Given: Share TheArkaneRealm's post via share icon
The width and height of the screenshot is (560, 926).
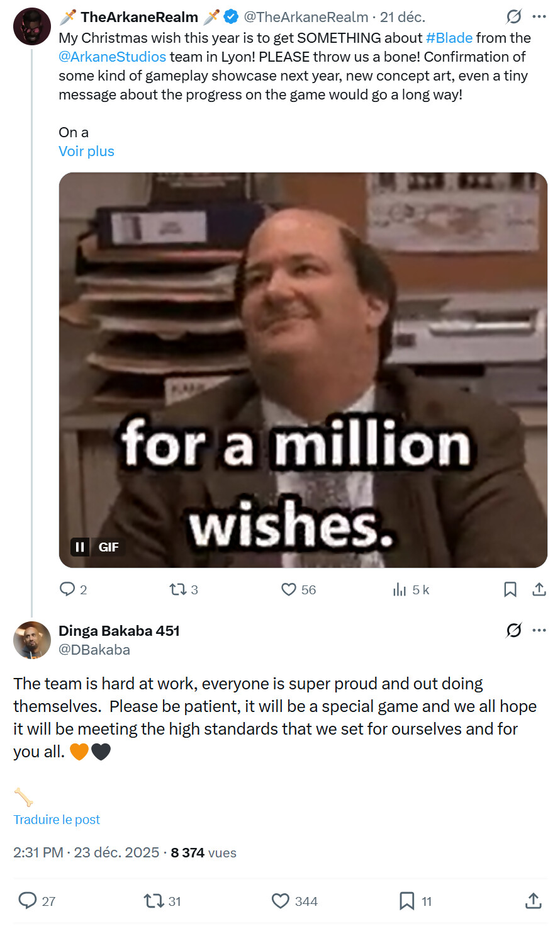Looking at the screenshot, I should 539,589.
